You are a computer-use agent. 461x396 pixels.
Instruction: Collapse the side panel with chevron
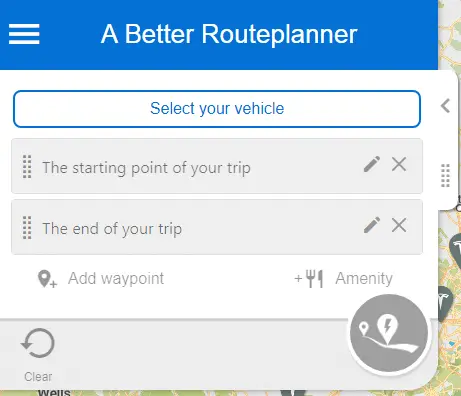click(445, 106)
